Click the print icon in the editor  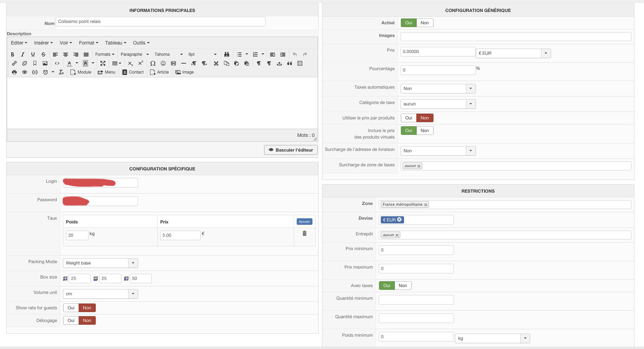pos(14,72)
